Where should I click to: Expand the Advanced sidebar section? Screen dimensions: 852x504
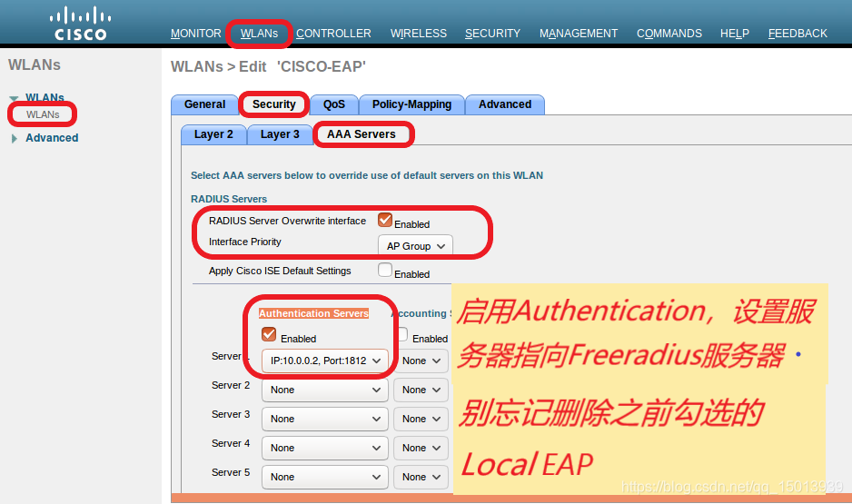(x=15, y=139)
